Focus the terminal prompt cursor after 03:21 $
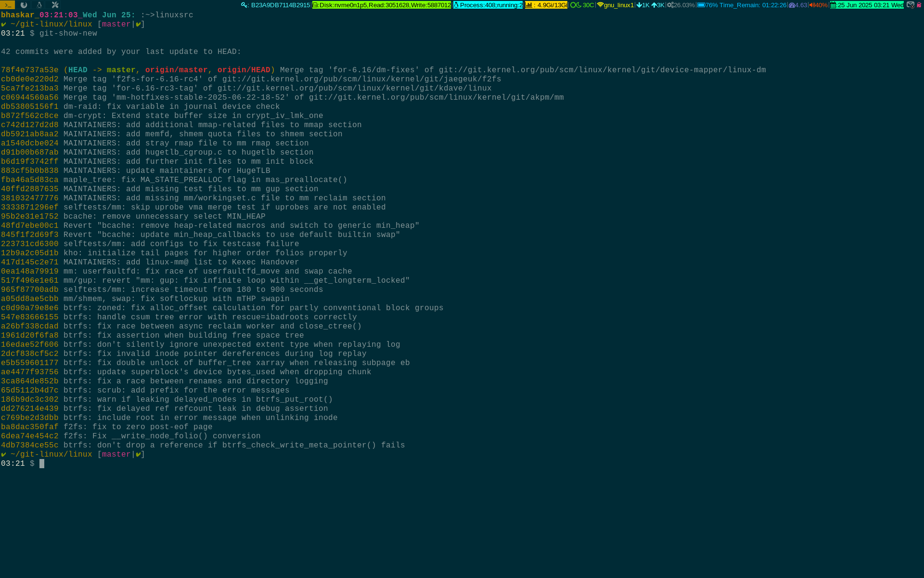The image size is (924, 578). [42, 463]
